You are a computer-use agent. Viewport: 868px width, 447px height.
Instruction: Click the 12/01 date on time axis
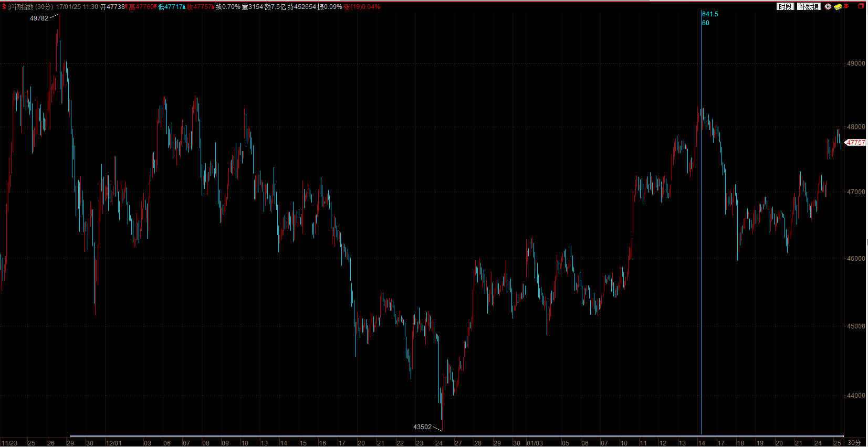pos(113,443)
